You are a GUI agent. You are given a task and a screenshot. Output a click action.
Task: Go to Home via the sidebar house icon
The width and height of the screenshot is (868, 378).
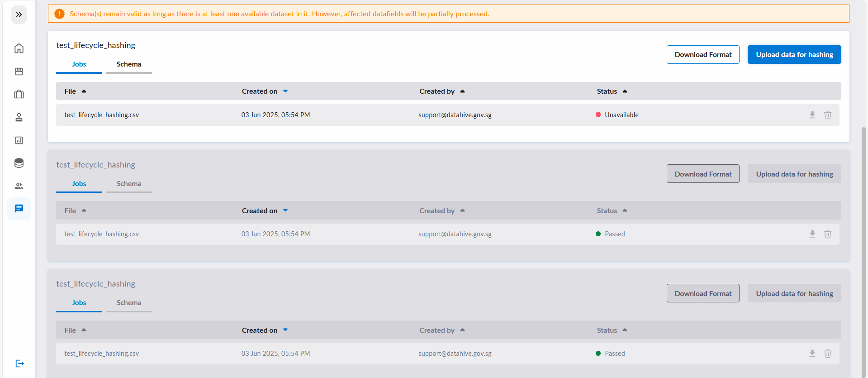(19, 48)
